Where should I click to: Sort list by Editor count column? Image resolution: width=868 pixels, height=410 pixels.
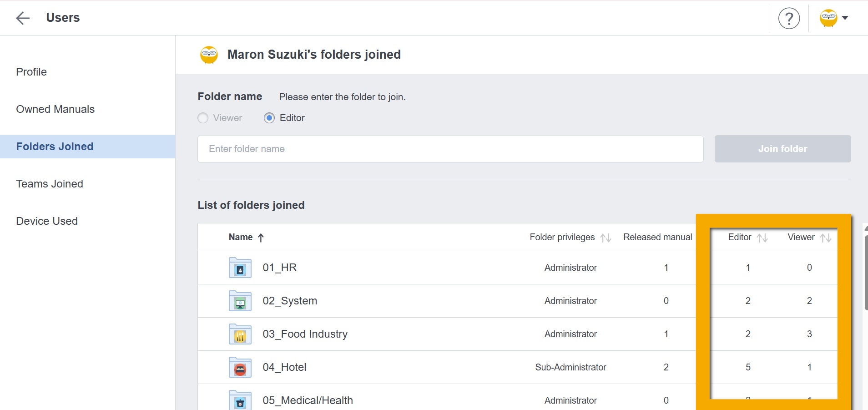pos(762,238)
